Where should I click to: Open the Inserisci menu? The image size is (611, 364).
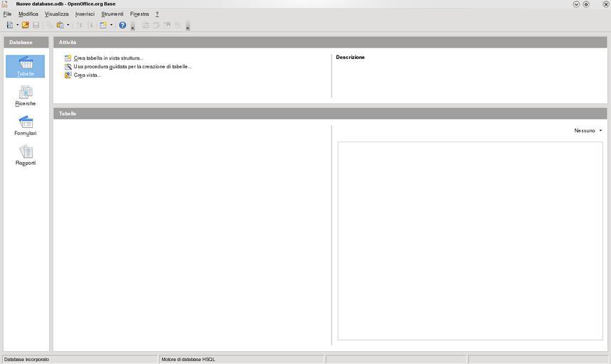coord(85,14)
